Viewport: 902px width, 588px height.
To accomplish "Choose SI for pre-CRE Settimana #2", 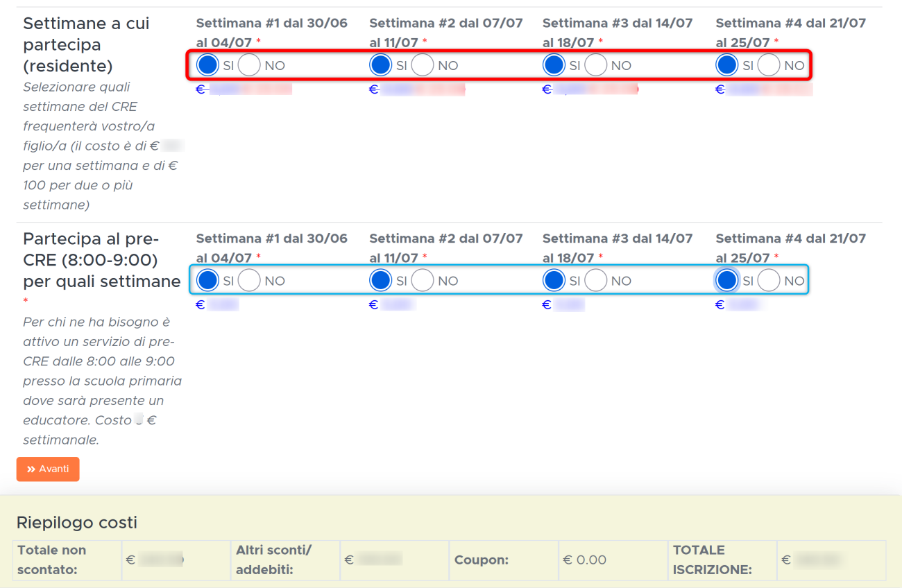I will click(381, 281).
